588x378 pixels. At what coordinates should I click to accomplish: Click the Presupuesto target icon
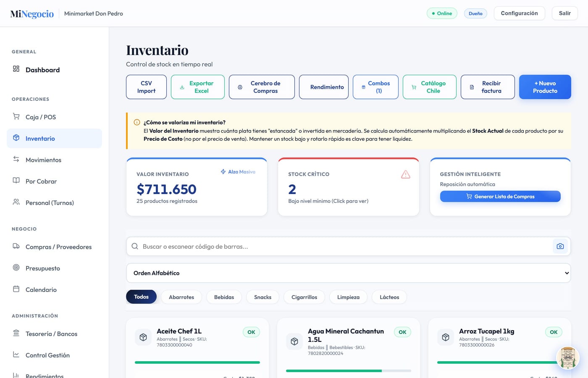pyautogui.click(x=16, y=268)
